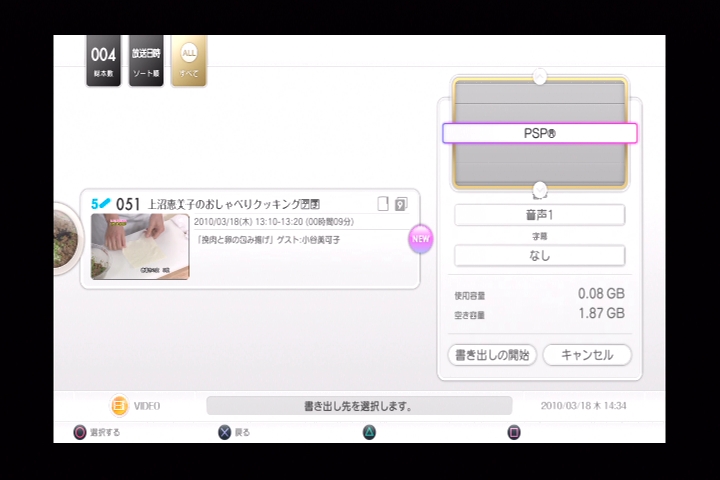Click the キャンセル button
The width and height of the screenshot is (720, 480).
click(587, 355)
